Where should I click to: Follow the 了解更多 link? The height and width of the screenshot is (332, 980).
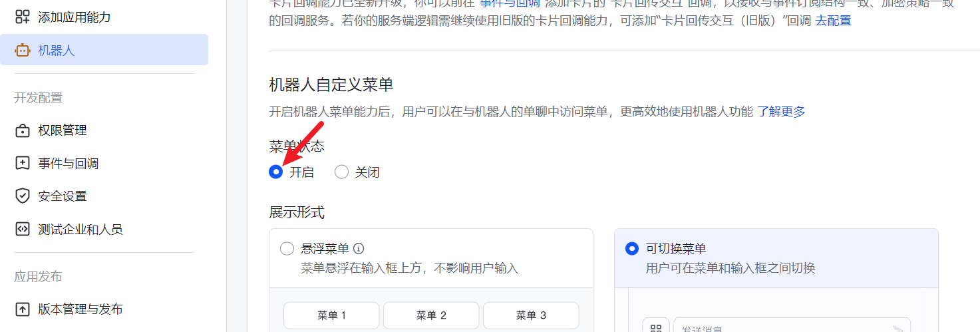[781, 111]
